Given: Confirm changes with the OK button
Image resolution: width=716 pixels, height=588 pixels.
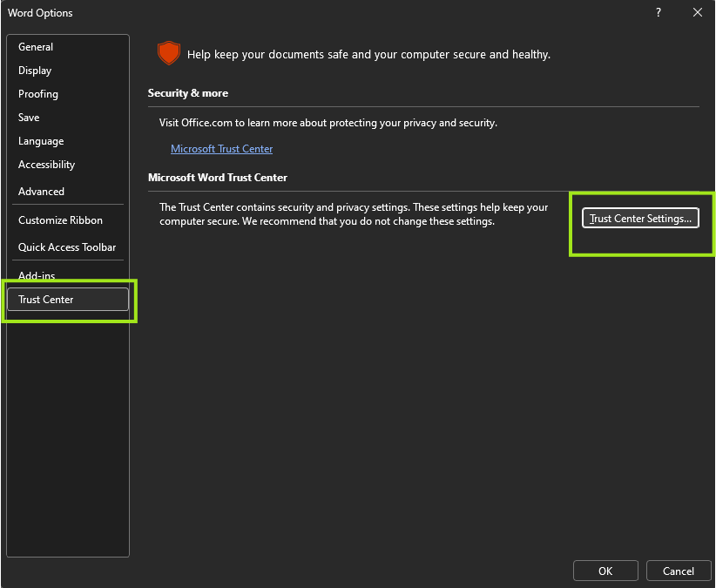Looking at the screenshot, I should click(x=605, y=571).
